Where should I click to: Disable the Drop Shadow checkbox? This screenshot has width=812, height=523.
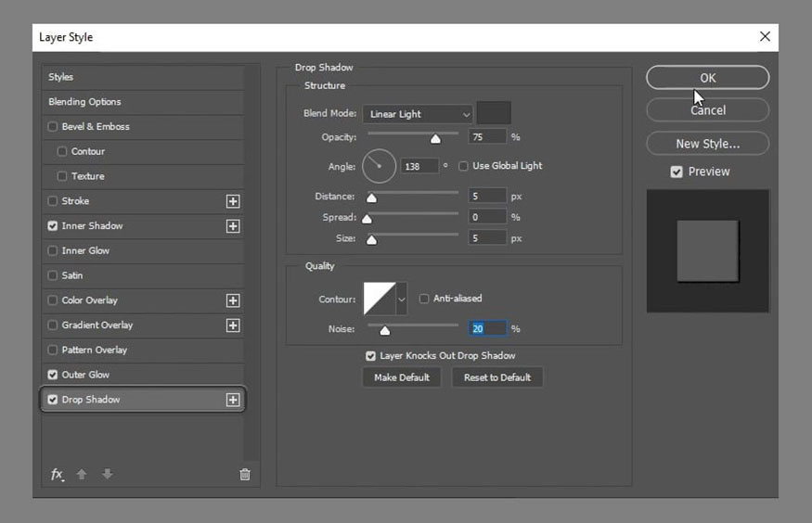pos(52,400)
